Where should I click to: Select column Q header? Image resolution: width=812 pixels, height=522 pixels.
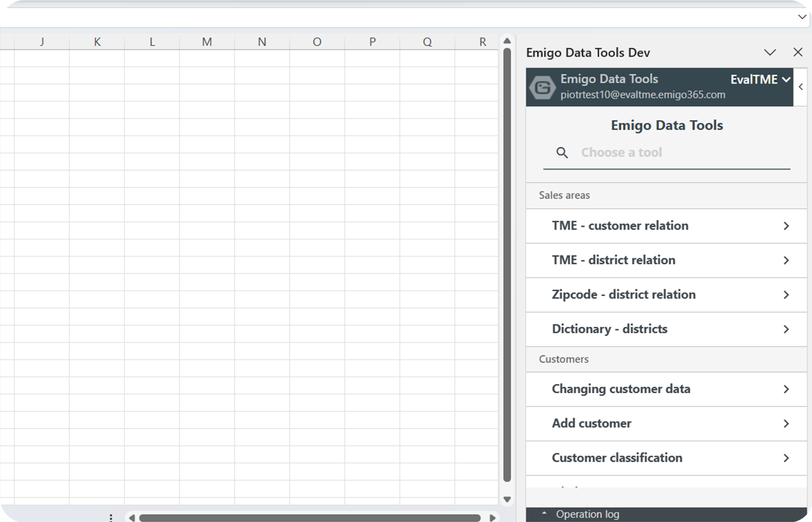point(427,42)
